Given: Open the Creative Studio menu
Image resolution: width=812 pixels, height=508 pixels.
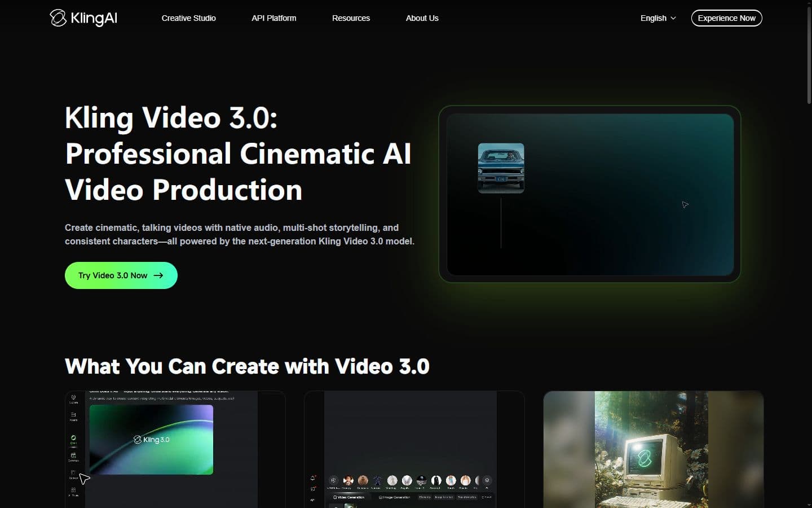Looking at the screenshot, I should point(188,18).
